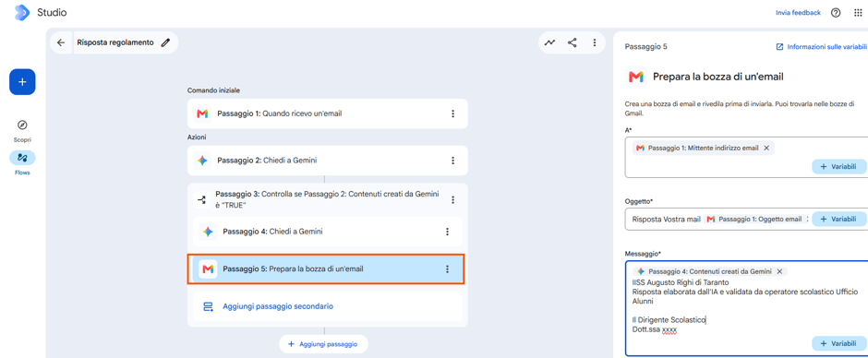Click Gemini star icon in Passaggio 2

coord(202,161)
